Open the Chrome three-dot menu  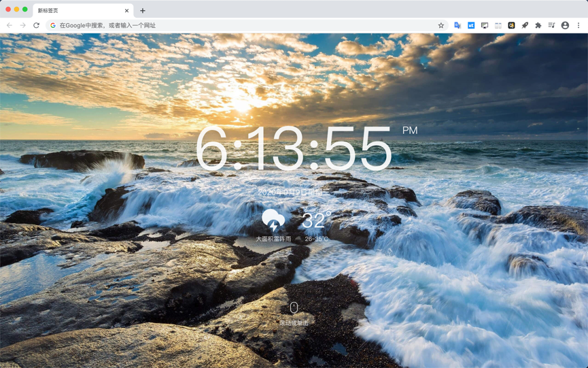pos(578,26)
